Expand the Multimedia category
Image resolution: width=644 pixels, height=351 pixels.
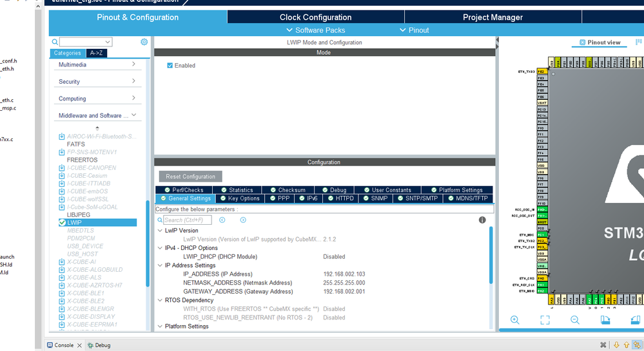(x=133, y=64)
